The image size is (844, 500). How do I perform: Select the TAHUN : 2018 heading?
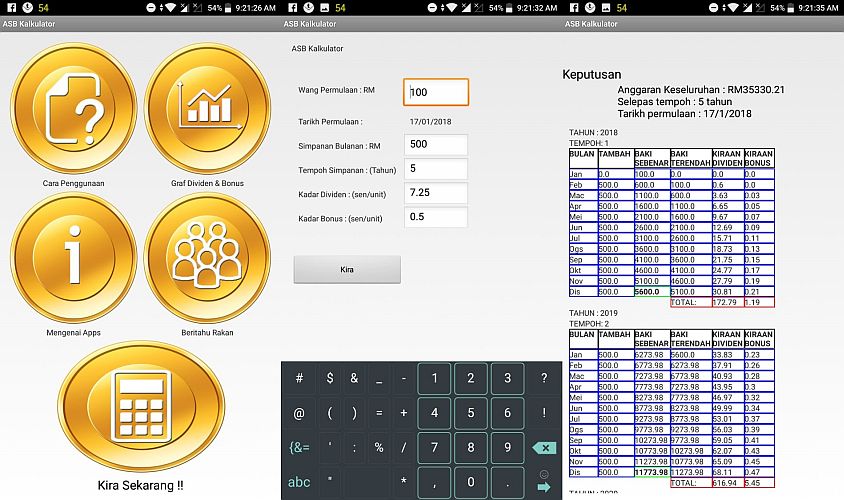point(593,132)
